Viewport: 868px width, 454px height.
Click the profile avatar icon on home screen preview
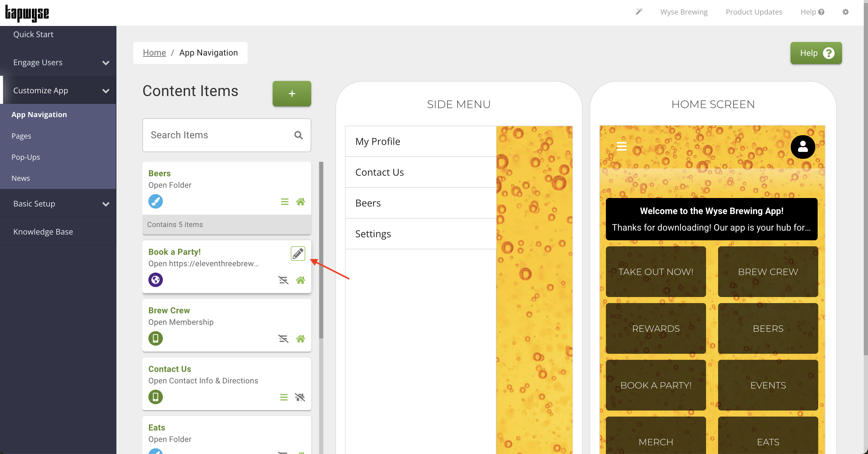tap(802, 147)
